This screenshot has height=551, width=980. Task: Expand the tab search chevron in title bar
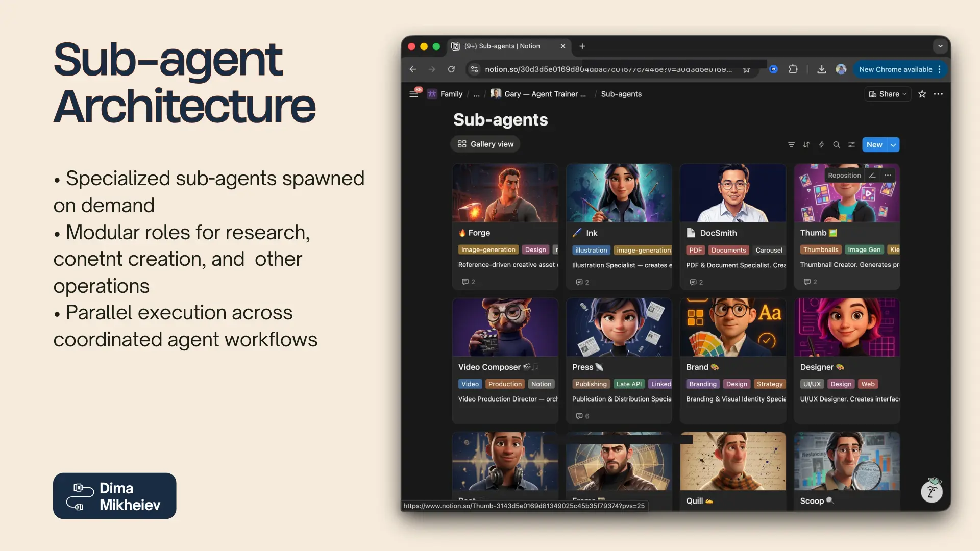point(940,46)
